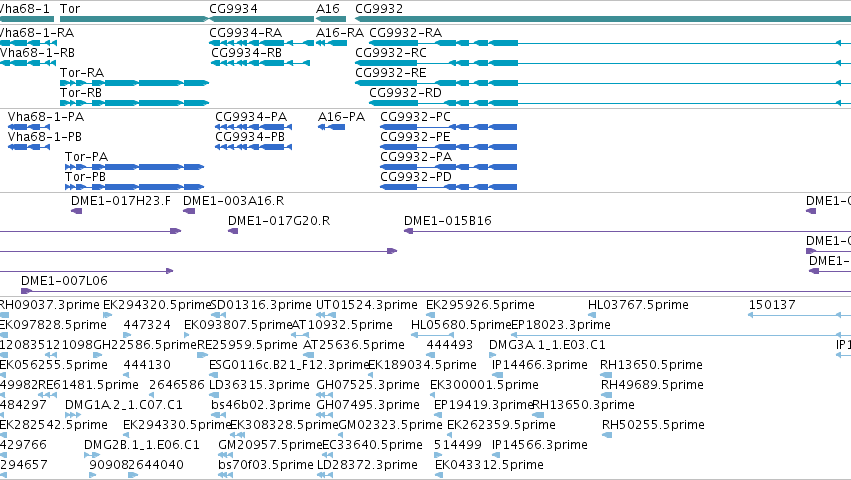Click the RH49689.5prime EST label

tap(652, 385)
